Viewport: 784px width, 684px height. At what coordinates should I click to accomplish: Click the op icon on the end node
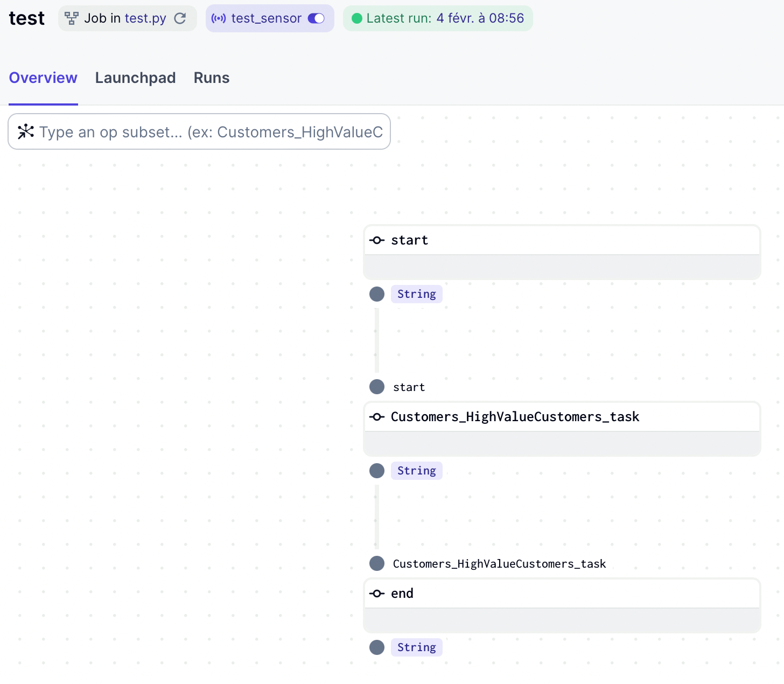(x=377, y=594)
